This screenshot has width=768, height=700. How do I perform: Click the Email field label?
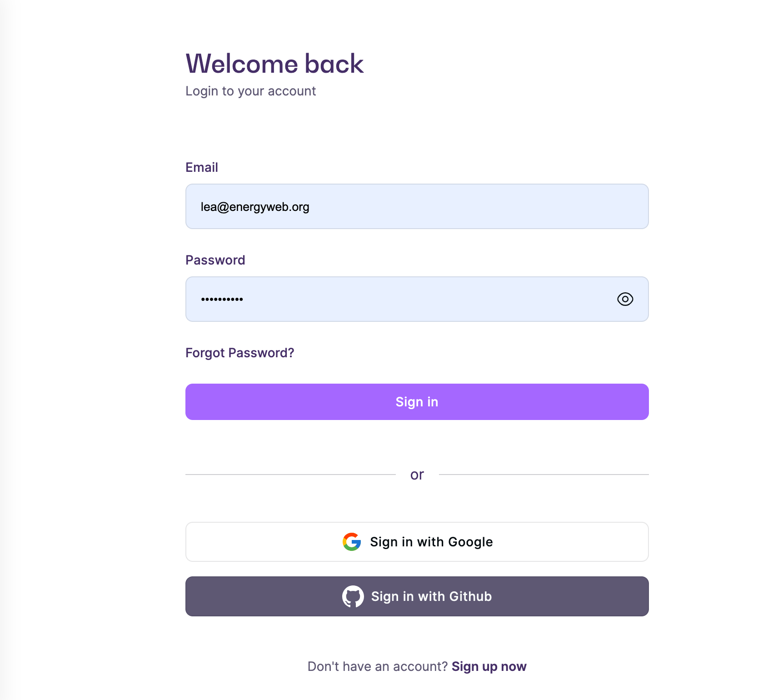tap(202, 167)
